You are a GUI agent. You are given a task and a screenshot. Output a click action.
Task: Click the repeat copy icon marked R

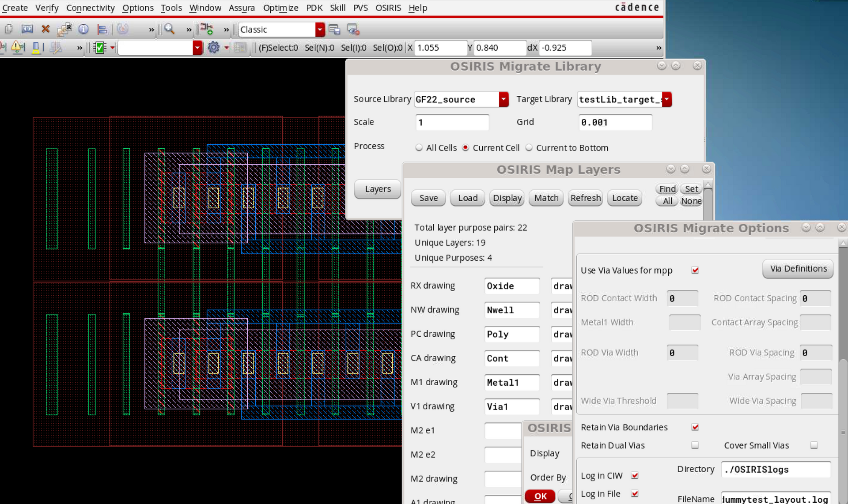(64, 30)
